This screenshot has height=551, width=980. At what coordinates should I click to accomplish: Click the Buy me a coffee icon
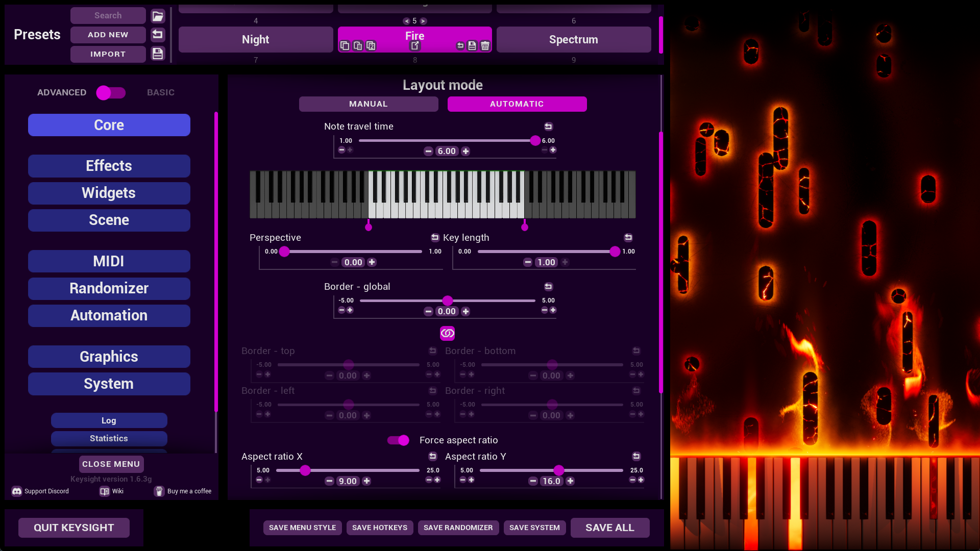click(159, 491)
